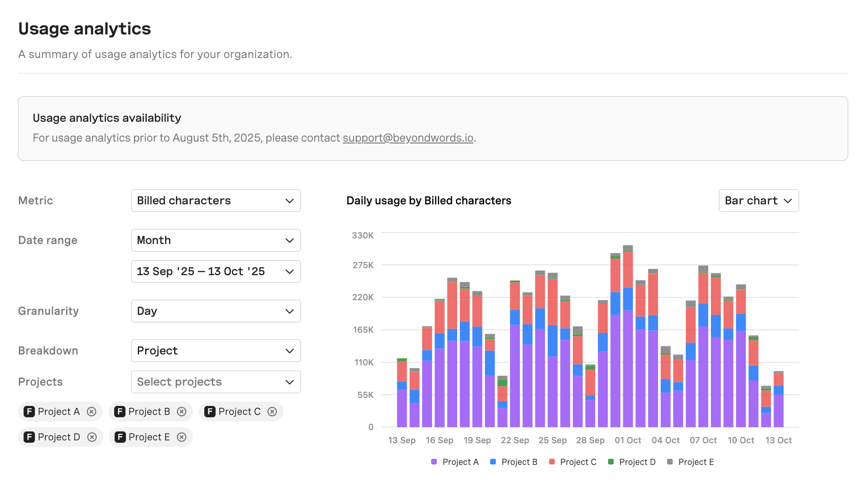868x489 pixels.
Task: Click the F badge on Project E chip
Action: pyautogui.click(x=120, y=437)
